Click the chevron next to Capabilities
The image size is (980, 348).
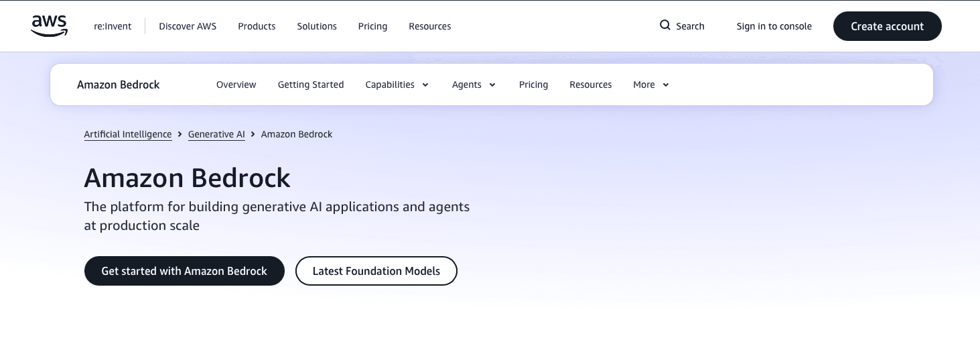tap(425, 85)
